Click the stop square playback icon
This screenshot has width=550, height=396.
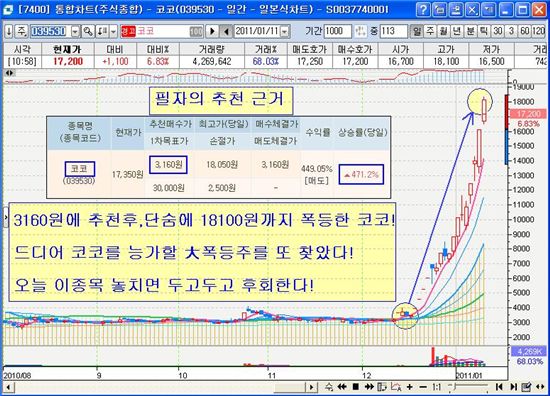point(356,387)
